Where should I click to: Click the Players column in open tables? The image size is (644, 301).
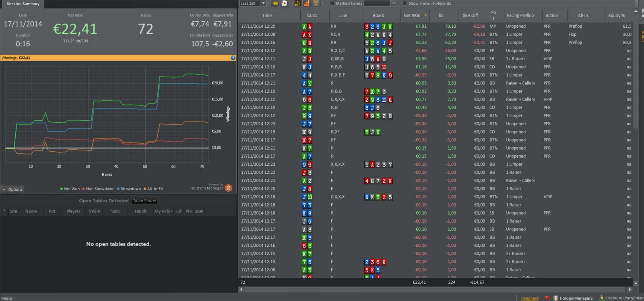[73, 211]
